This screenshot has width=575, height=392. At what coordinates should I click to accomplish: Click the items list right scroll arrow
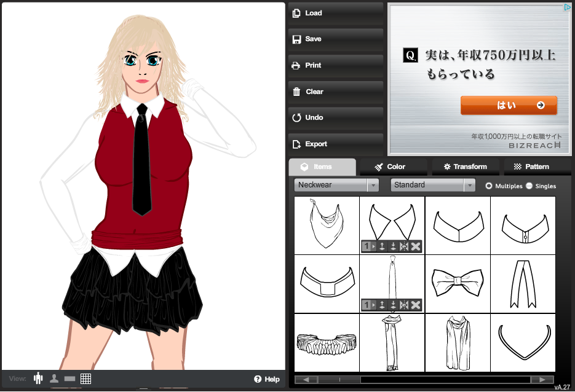pyautogui.click(x=541, y=380)
